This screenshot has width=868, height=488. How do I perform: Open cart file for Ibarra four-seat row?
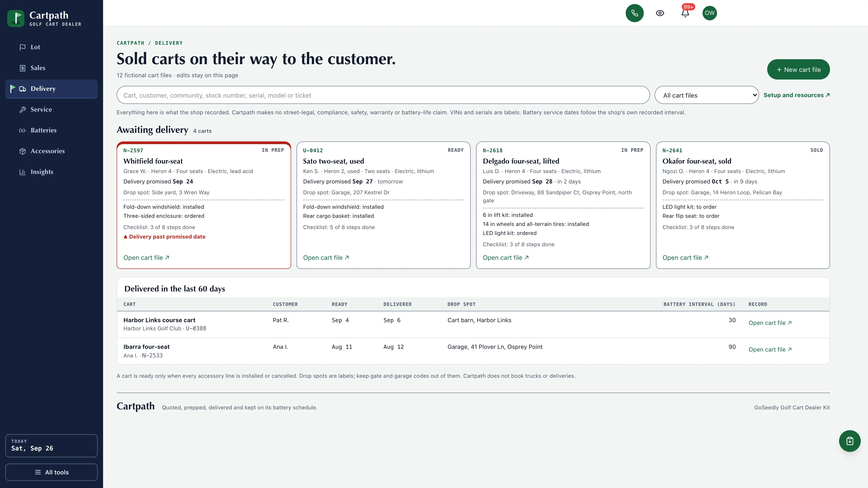(770, 350)
